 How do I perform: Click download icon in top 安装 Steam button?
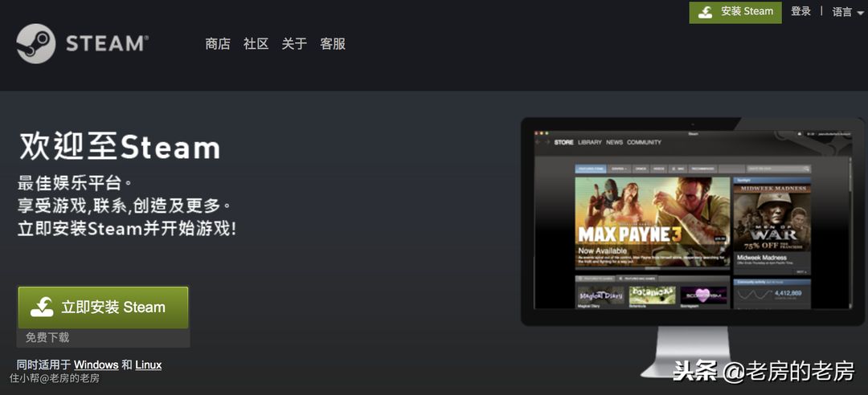tap(705, 12)
